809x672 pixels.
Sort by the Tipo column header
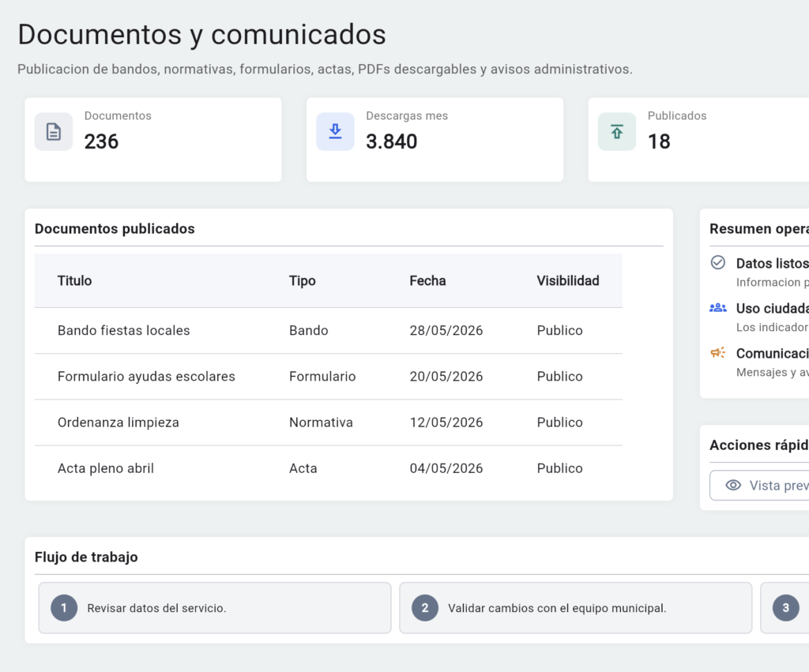pyautogui.click(x=303, y=280)
